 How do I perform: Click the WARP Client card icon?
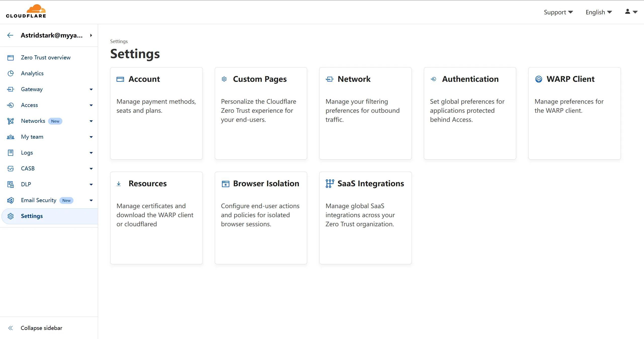point(539,79)
